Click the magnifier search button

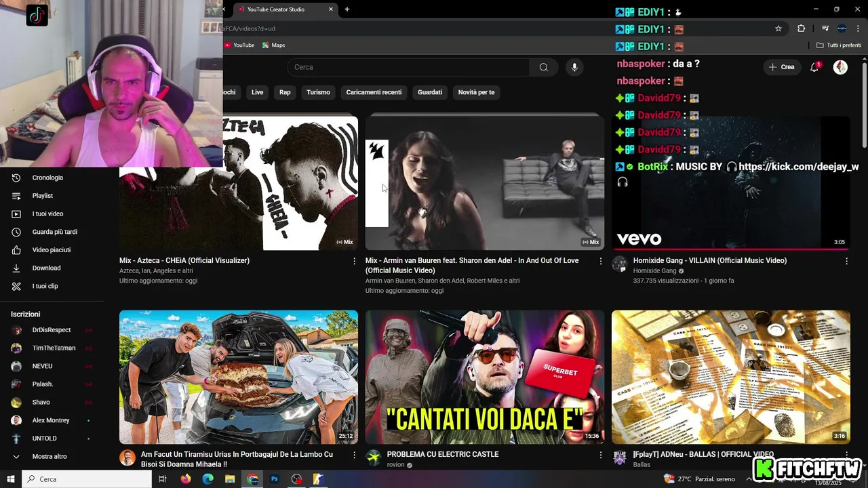pos(544,67)
